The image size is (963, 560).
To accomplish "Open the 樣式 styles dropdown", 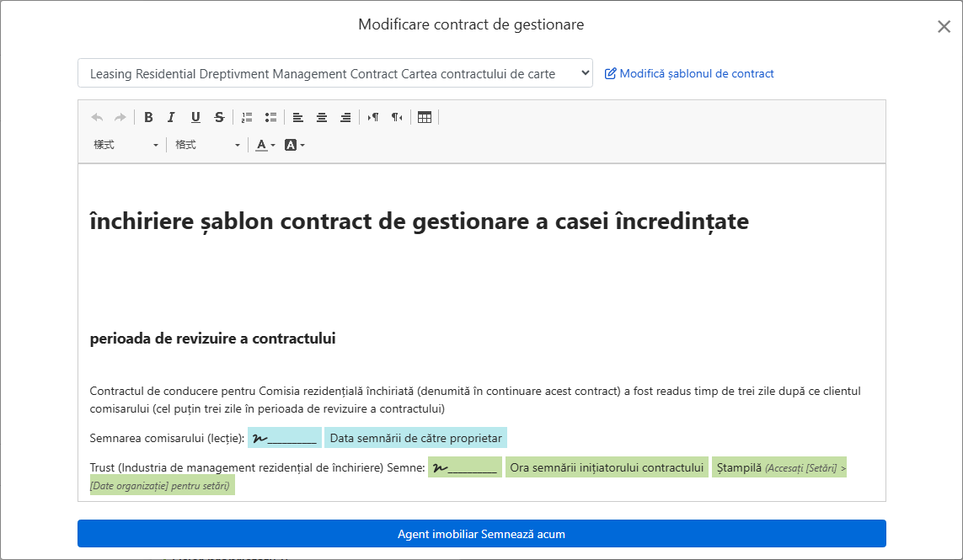I will (x=126, y=145).
